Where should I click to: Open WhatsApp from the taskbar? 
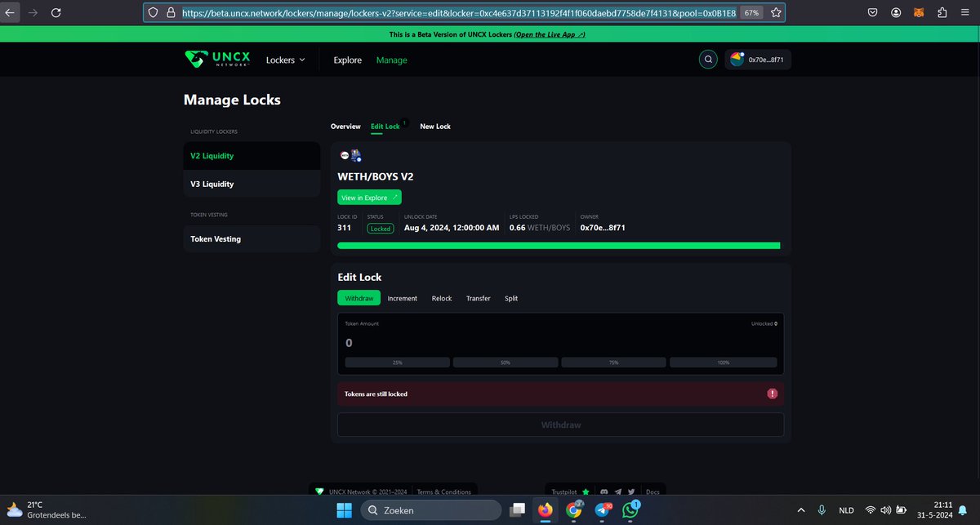[631, 510]
